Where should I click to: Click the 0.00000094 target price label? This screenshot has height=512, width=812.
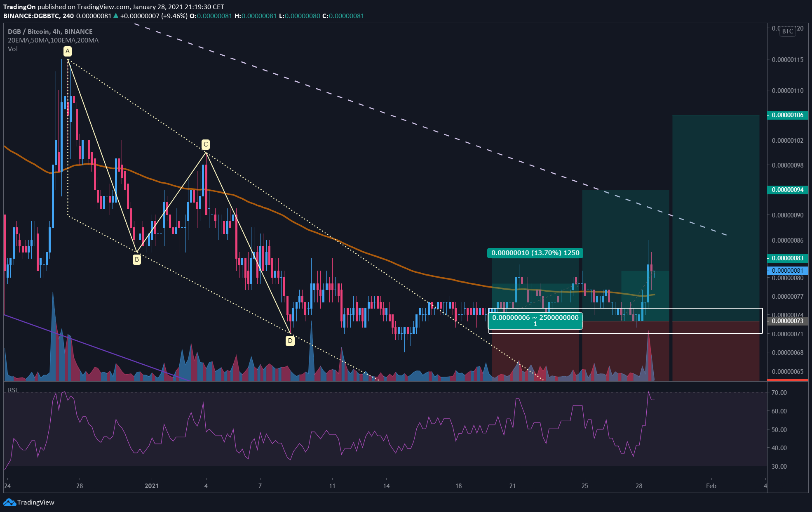(788, 190)
